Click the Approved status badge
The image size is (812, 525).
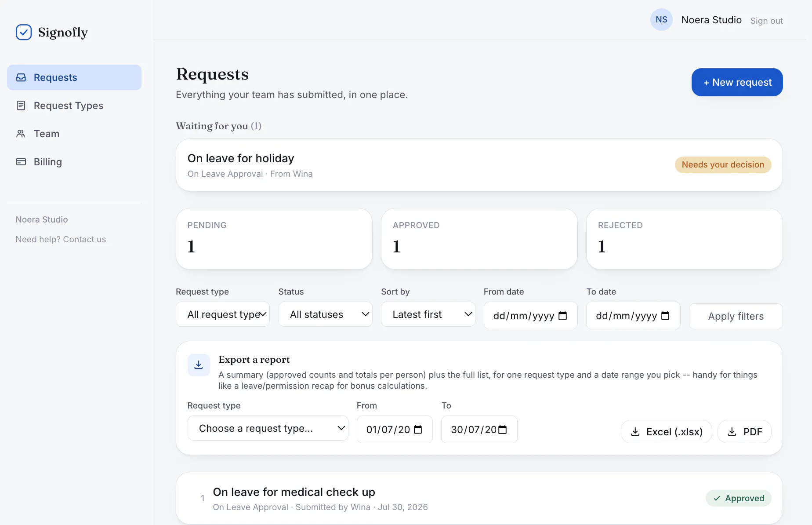[x=739, y=498]
